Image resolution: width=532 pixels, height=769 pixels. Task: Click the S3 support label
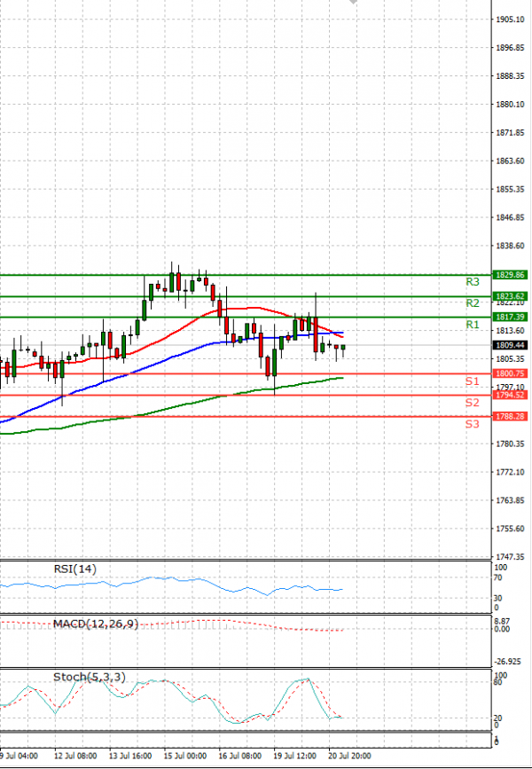point(473,424)
